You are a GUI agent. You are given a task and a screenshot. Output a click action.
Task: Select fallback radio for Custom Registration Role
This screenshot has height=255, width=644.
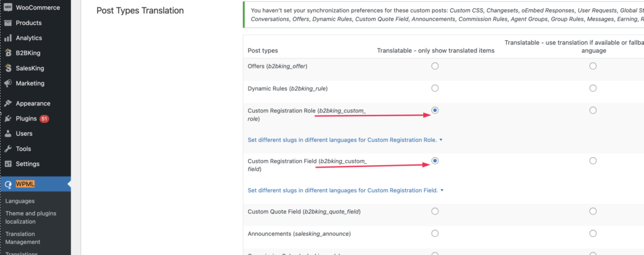click(592, 111)
